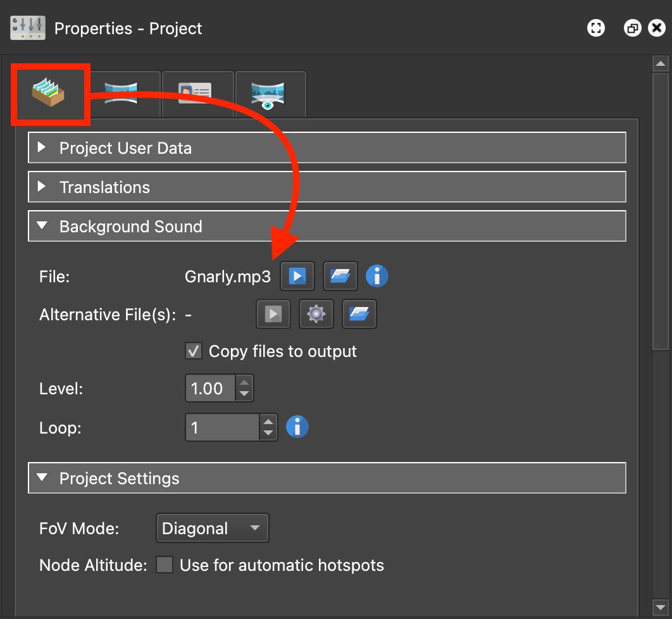
Task: Click the info icon next to the File row
Action: click(377, 276)
